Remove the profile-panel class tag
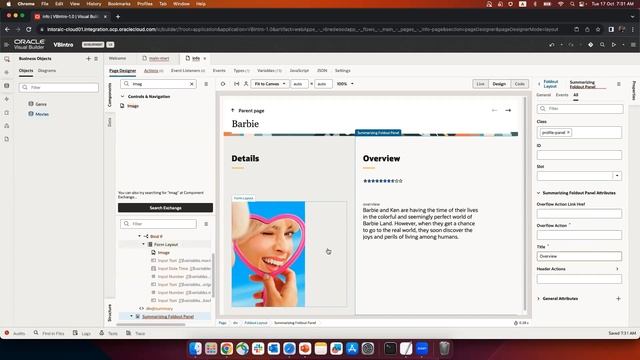Screen dimensions: 640x360 click(x=568, y=133)
